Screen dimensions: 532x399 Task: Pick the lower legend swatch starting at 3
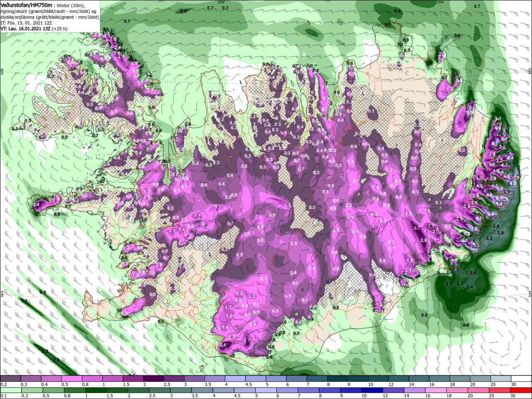tap(181, 391)
